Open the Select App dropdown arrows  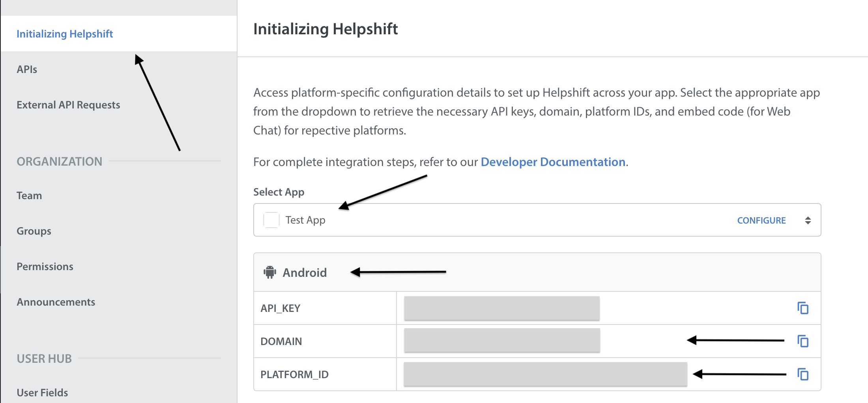808,220
